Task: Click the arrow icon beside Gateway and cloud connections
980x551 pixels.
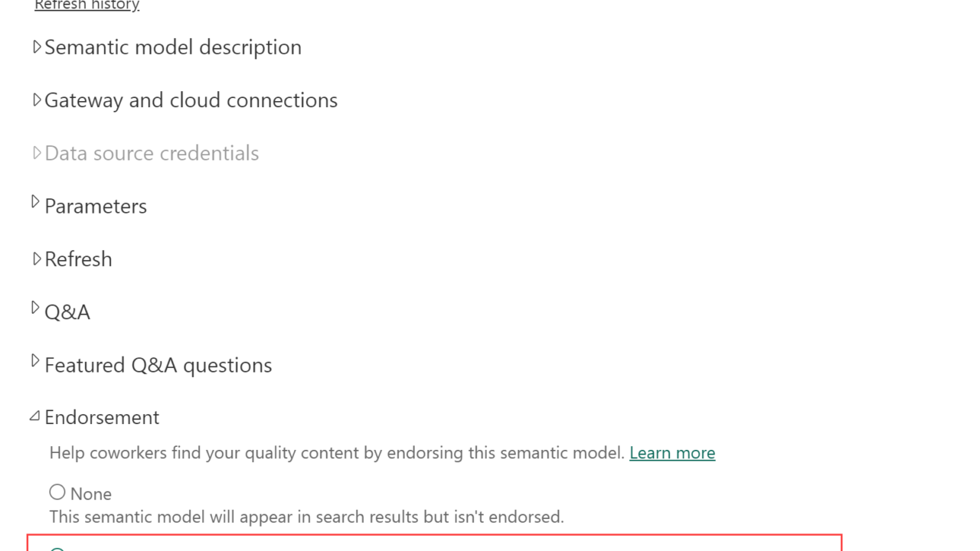Action: tap(36, 100)
